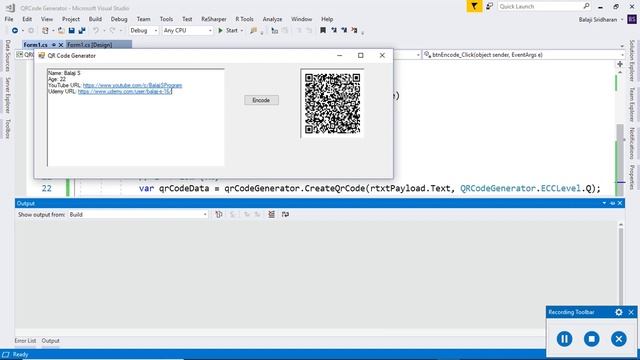
Task: Click the Open File folder icon
Action: 61,31
